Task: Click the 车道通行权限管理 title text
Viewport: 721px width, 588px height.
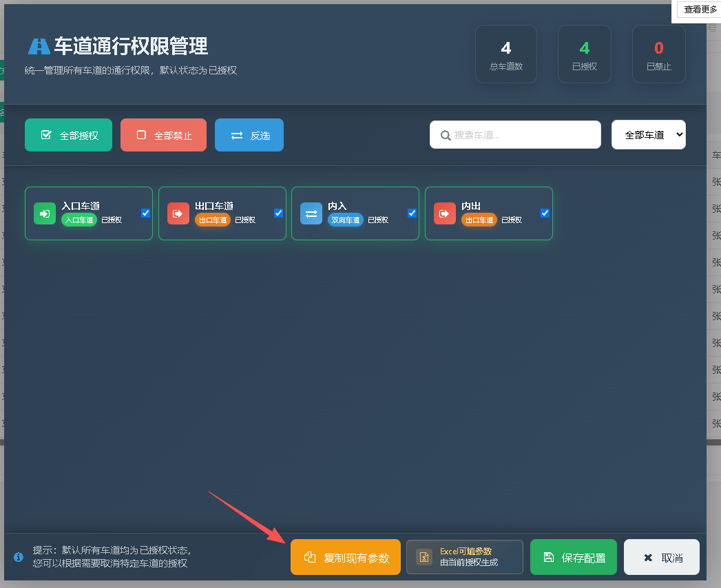Action: click(131, 46)
